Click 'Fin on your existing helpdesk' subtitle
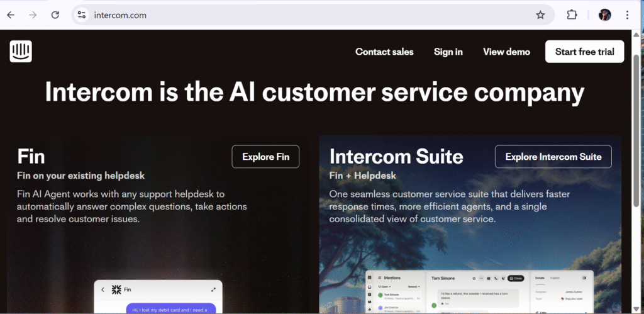Screen dimensions: 644x314 pyautogui.click(x=81, y=176)
